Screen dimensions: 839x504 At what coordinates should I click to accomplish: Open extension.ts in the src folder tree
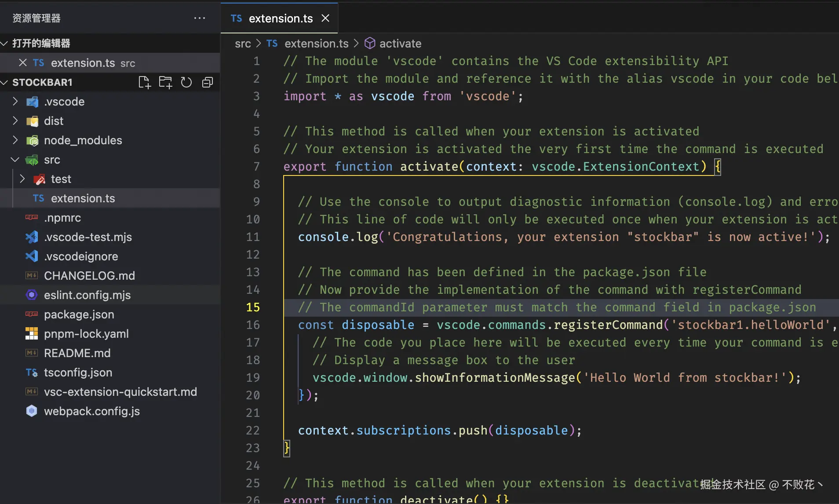point(110,198)
